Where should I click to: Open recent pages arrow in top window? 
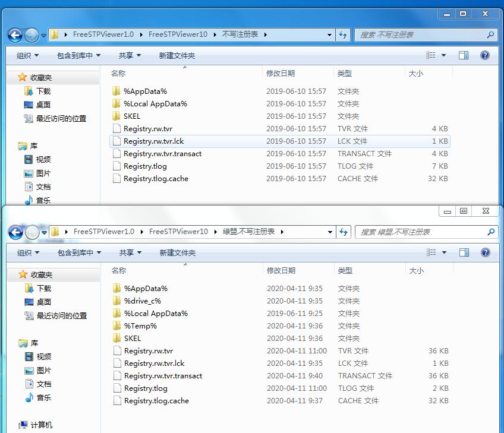[x=43, y=35]
